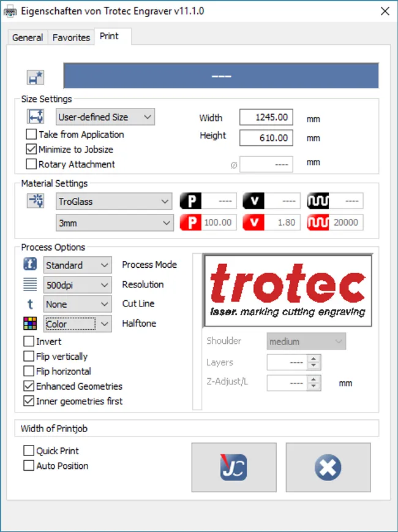This screenshot has width=398, height=532.
Task: Click the trotec logo preview image
Action: 288,291
